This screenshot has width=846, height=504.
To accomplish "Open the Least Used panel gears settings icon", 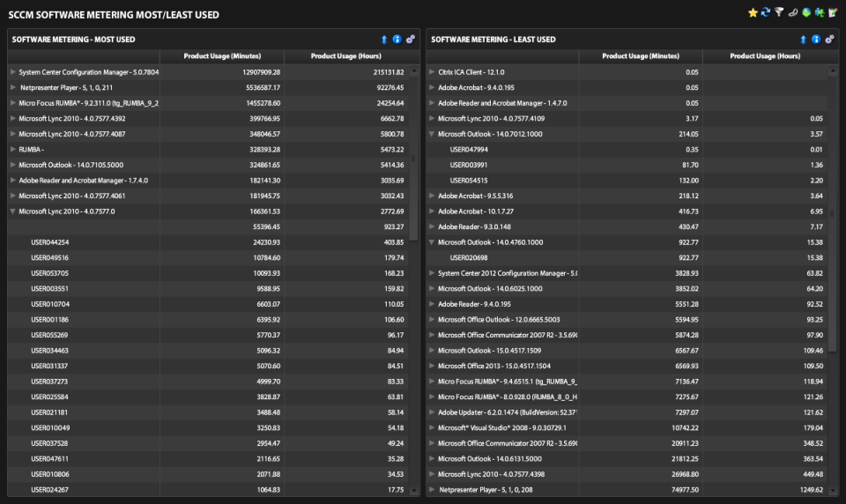I will coord(830,40).
